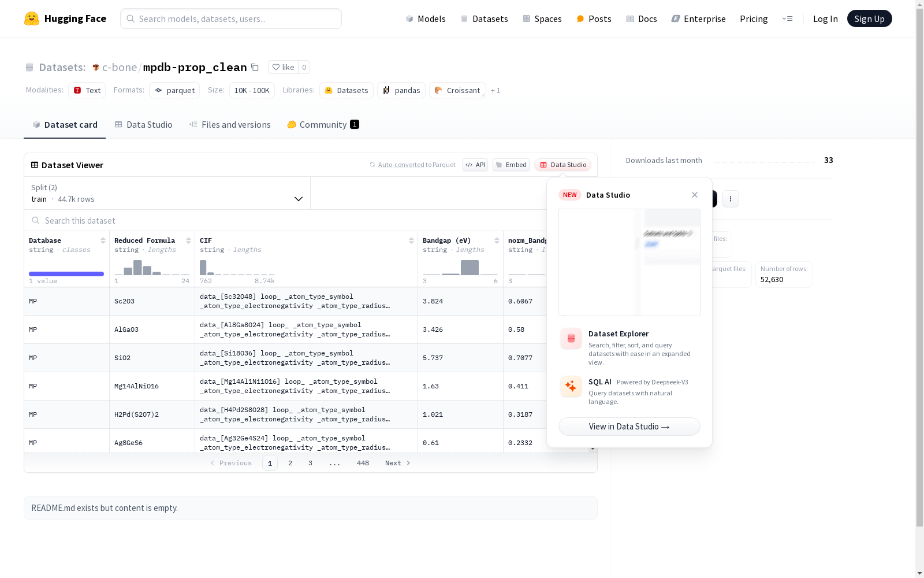Go to Pricing
The width and height of the screenshot is (924, 578).
[754, 18]
